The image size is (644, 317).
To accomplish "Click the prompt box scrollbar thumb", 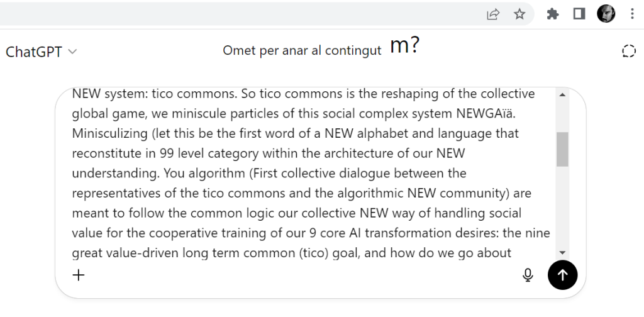I will pyautogui.click(x=562, y=149).
